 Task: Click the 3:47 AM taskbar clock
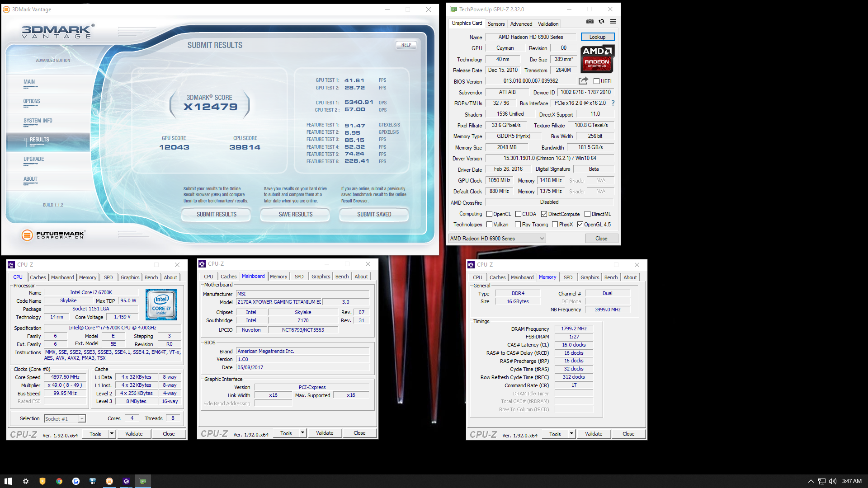[x=852, y=481]
